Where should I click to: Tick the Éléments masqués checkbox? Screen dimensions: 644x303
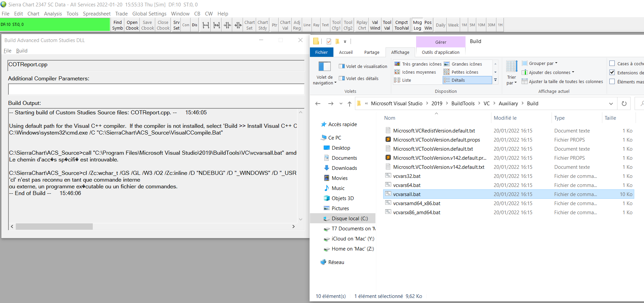click(x=612, y=82)
